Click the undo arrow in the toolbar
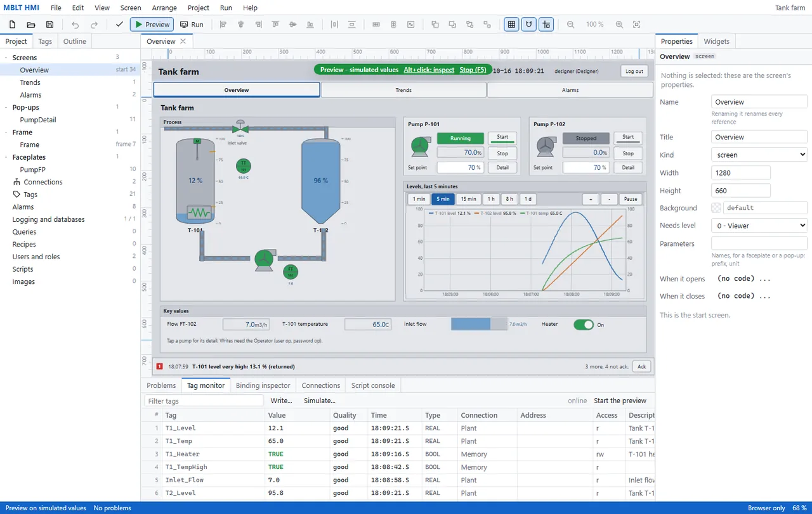812x514 pixels. click(75, 25)
